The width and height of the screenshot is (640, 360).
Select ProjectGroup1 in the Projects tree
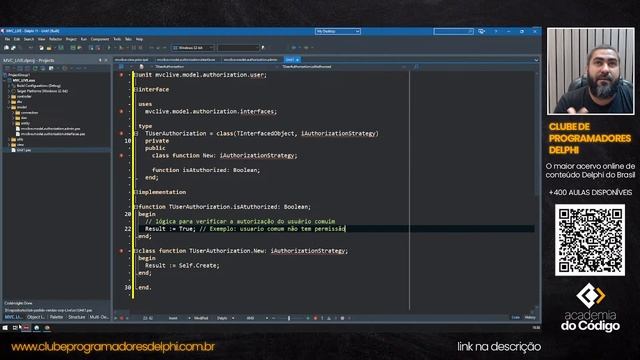(19, 75)
